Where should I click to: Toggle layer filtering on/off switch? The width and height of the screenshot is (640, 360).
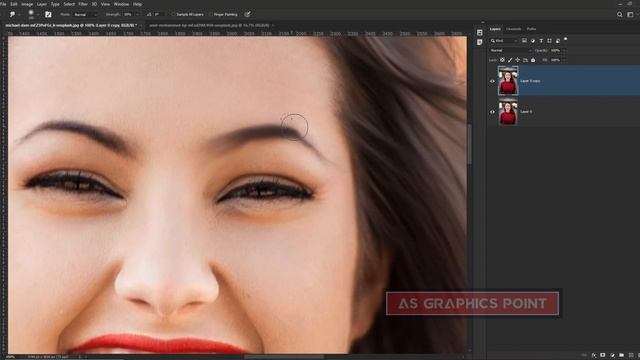(x=566, y=40)
